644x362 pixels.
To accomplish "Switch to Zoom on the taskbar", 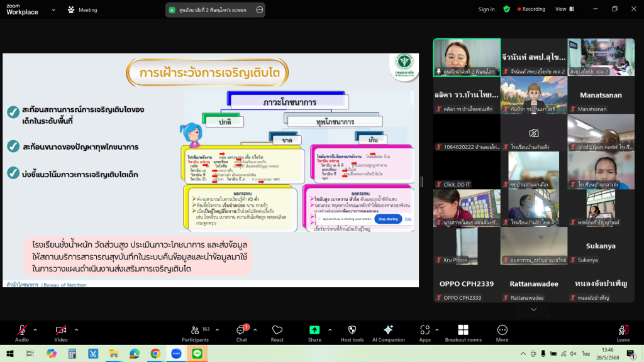I will tap(176, 353).
